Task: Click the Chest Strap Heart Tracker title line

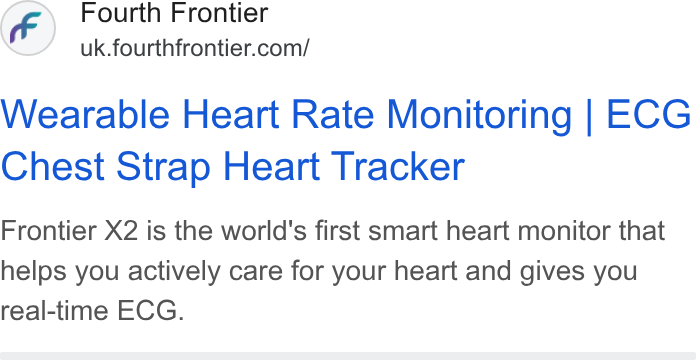Action: pos(233,166)
